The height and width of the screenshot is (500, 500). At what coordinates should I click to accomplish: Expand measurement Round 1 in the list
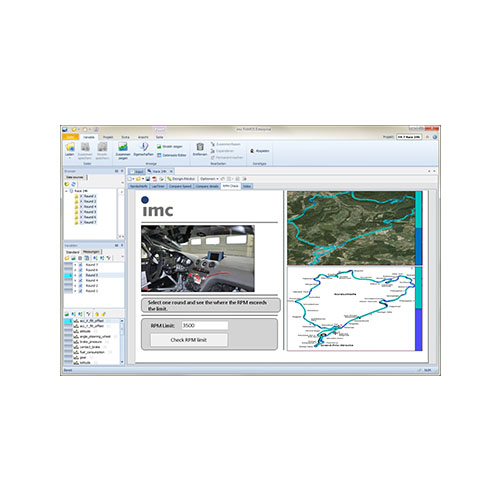75,291
